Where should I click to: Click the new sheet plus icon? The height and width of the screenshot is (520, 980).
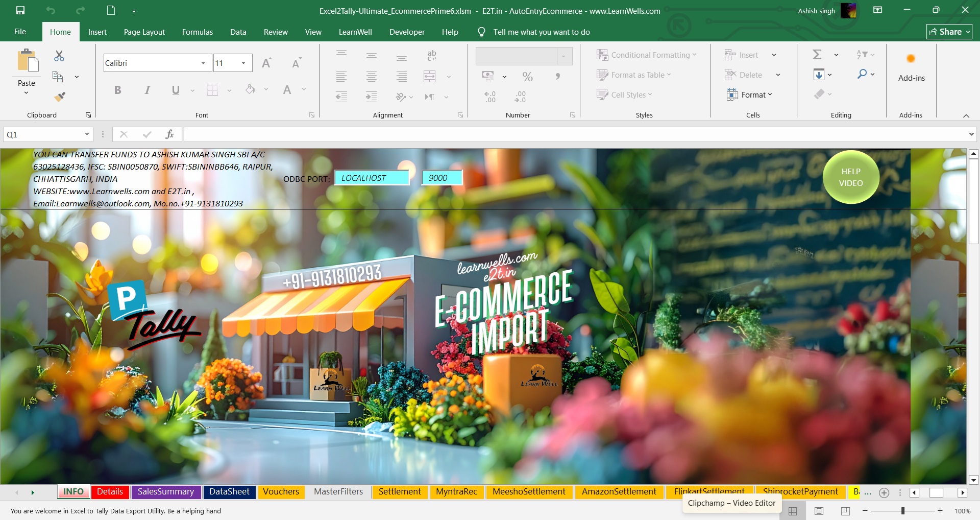pos(884,492)
